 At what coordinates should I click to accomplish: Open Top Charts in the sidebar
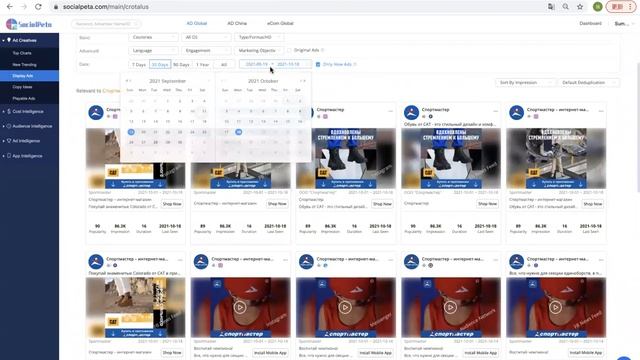point(29,53)
